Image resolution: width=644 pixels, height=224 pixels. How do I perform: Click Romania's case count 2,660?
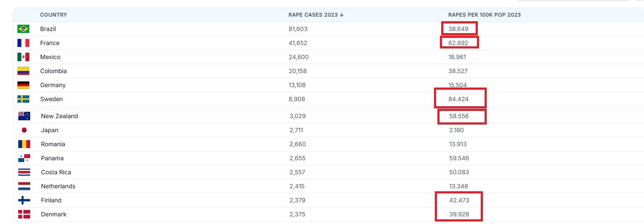pos(298,144)
